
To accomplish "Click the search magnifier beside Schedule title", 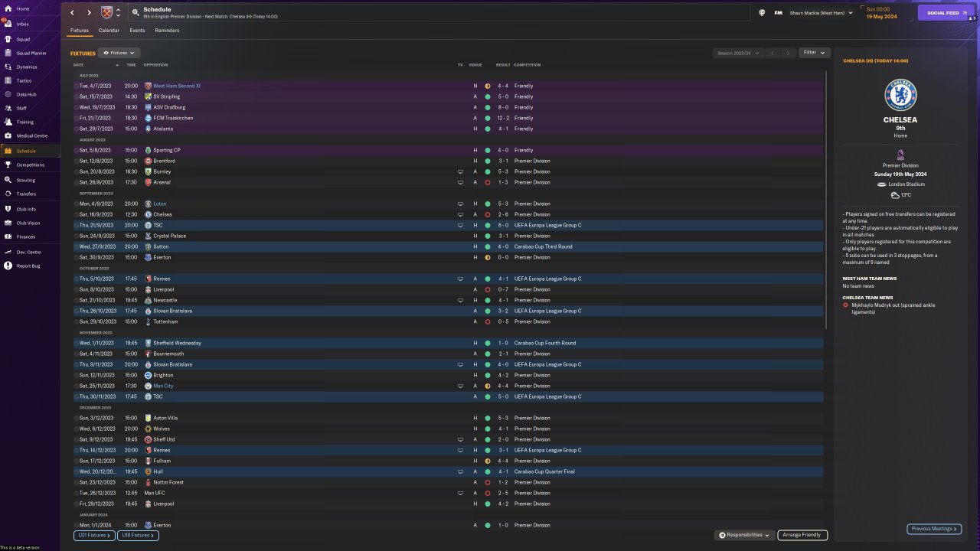I will [136, 13].
